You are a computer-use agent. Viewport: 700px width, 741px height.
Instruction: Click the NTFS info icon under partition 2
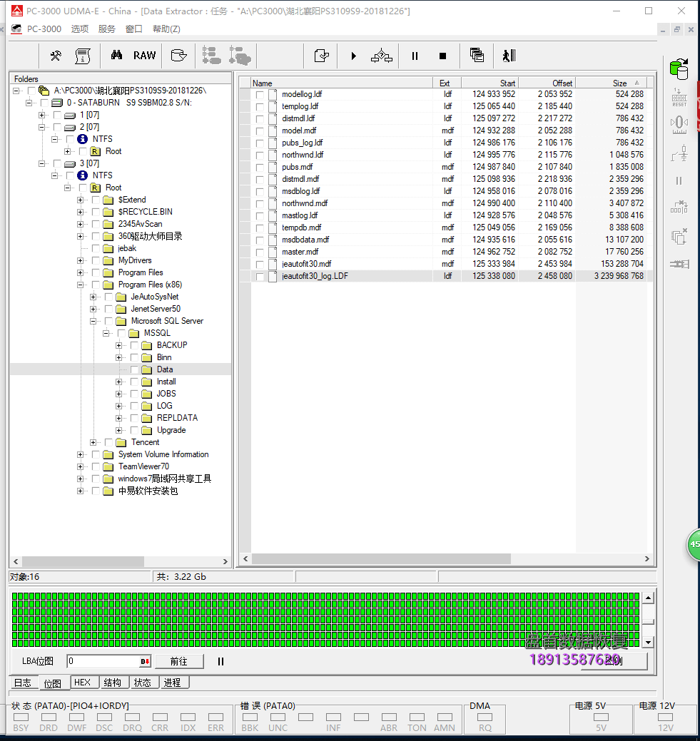click(x=82, y=139)
